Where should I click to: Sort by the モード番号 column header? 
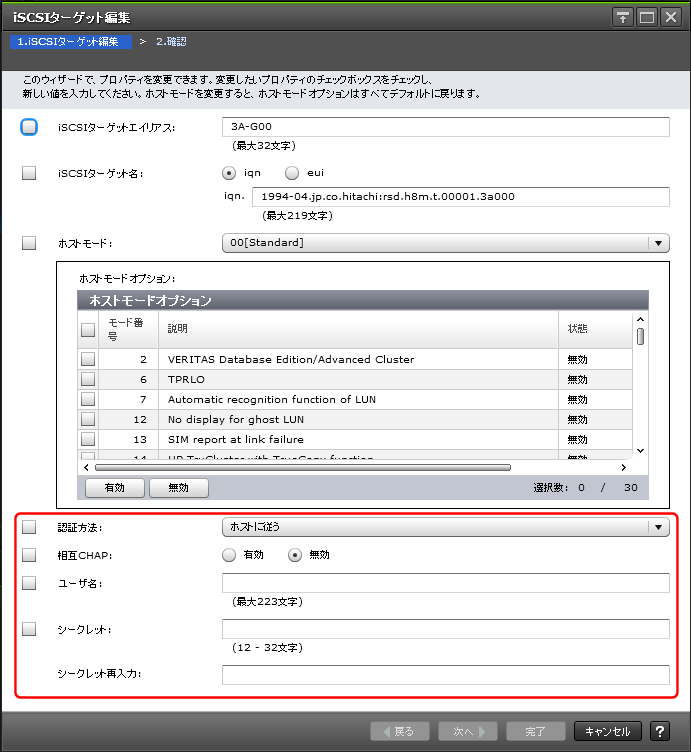click(x=128, y=329)
